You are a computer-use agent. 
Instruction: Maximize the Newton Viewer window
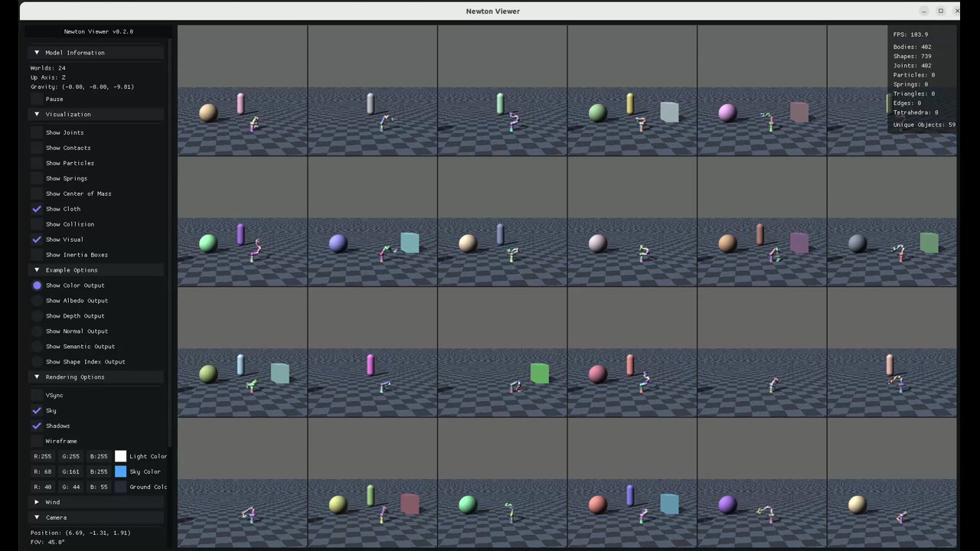coord(941,11)
